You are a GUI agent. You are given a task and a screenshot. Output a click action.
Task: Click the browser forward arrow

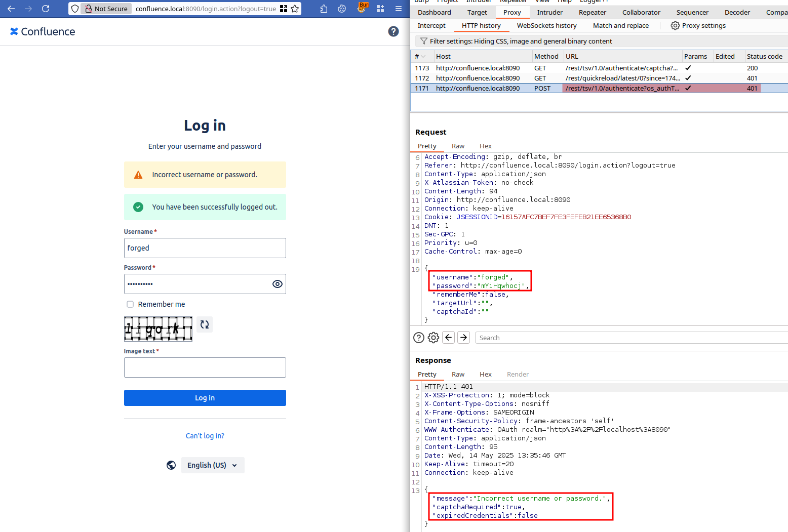point(28,9)
